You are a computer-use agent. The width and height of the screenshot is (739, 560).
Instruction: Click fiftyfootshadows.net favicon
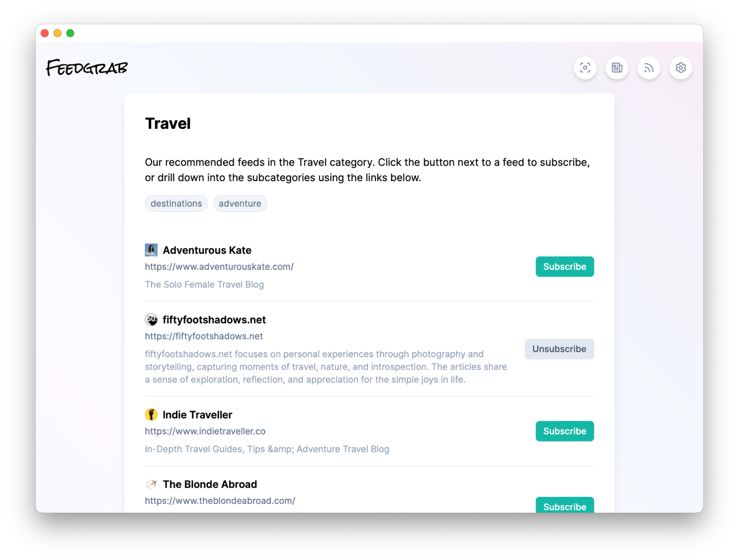[x=151, y=320]
